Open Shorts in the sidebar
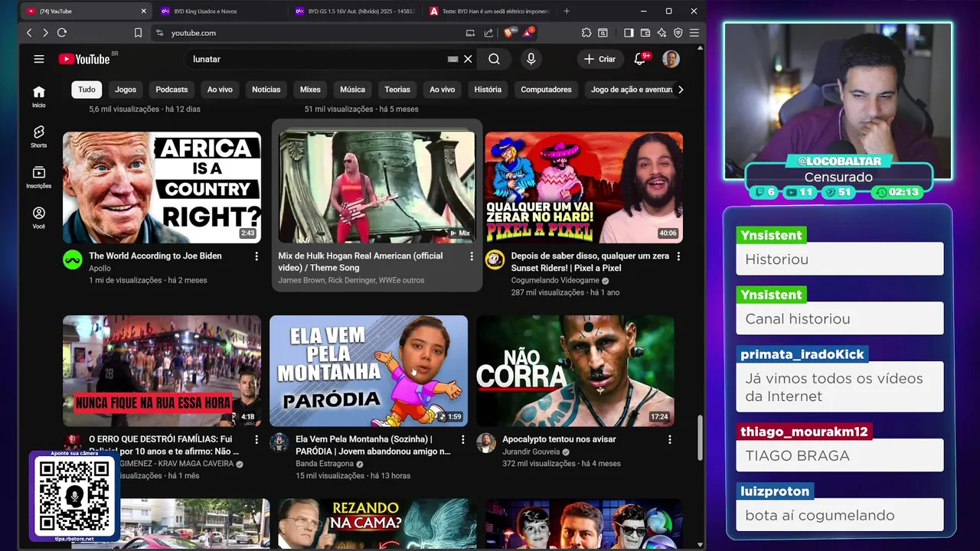 39,137
